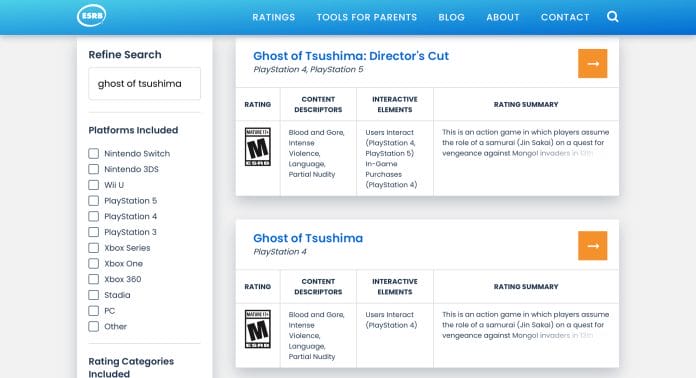Open the Ghost of Tsushima title with the PlayStation 4 subtitle
696x378 pixels.
(x=308, y=238)
